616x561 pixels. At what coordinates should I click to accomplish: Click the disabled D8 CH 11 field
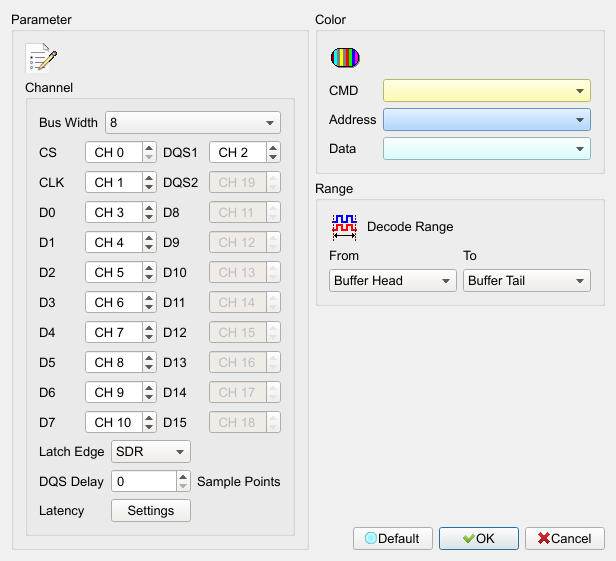tap(238, 213)
